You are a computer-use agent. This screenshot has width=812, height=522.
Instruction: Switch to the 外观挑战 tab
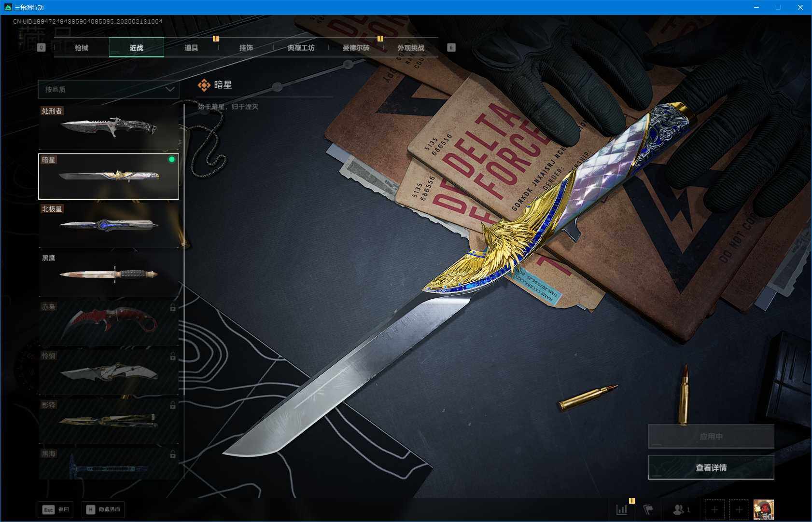(411, 48)
